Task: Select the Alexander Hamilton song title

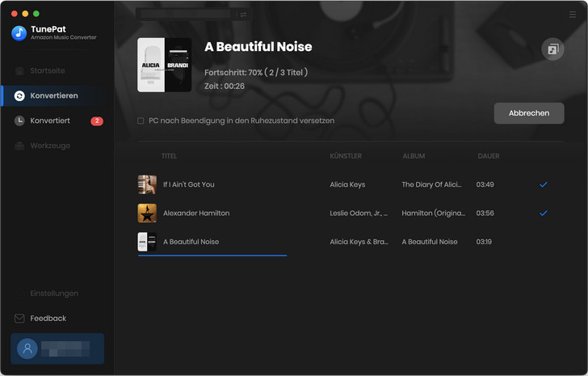Action: pyautogui.click(x=196, y=213)
